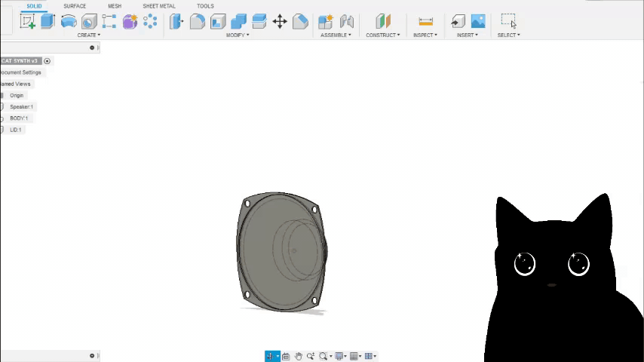
Task: Open the MODIFY dropdown menu
Action: point(238,35)
